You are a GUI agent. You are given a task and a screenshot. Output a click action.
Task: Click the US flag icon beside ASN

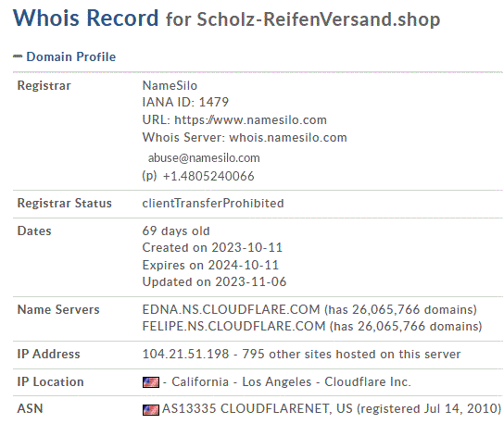click(151, 409)
